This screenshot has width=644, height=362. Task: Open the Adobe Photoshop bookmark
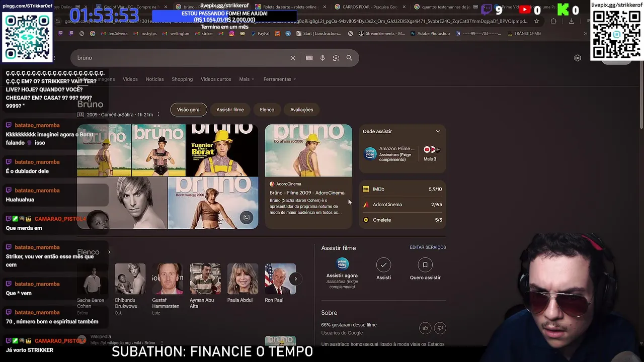coord(429,34)
